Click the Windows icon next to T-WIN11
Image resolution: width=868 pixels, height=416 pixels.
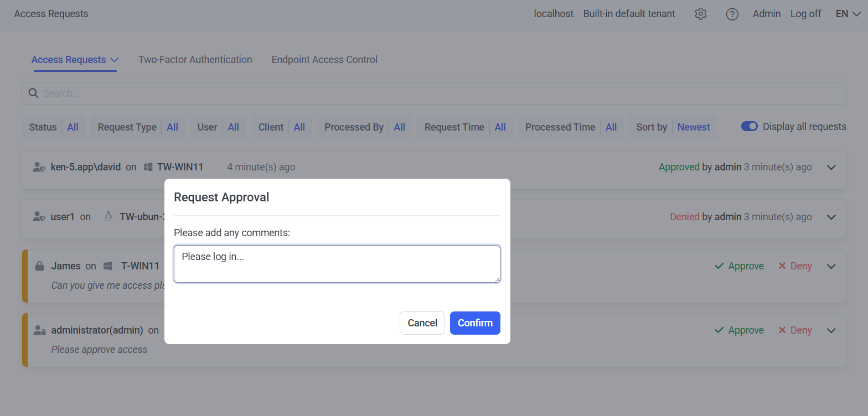coord(108,266)
